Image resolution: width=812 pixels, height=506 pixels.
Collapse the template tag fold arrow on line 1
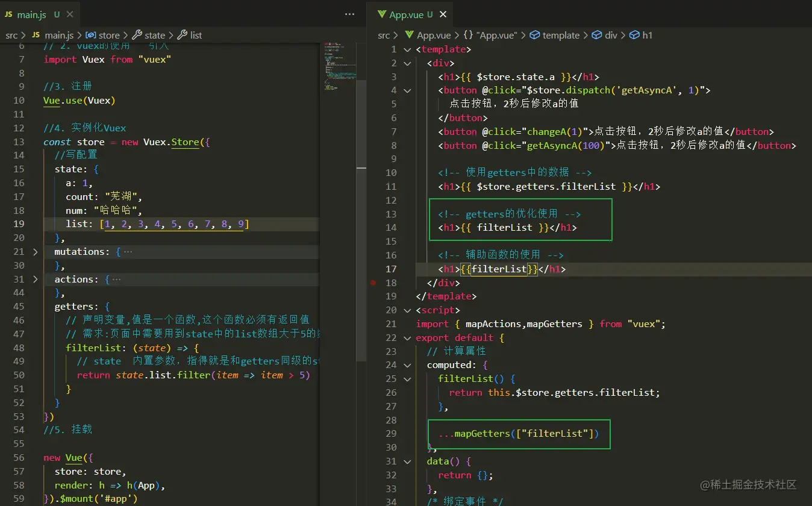pyautogui.click(x=407, y=49)
